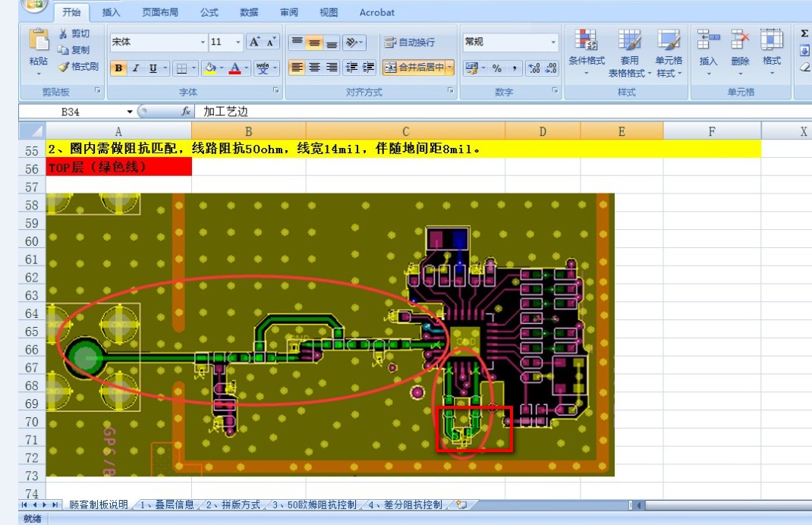The height and width of the screenshot is (525, 812).
Task: Open Font dialog launcher (字体)
Action: tap(276, 90)
